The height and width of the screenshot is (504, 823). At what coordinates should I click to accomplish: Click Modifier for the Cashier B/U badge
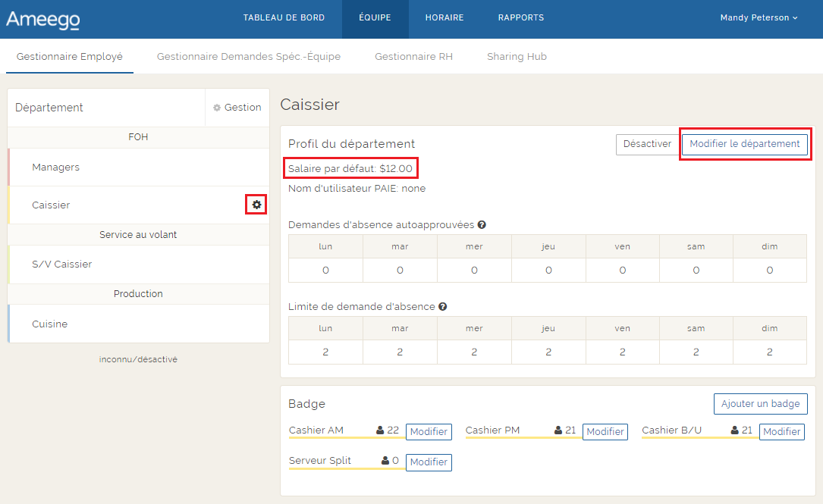click(781, 432)
